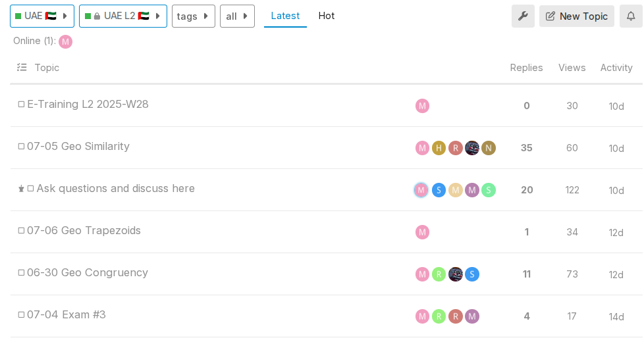
Task: Open N avatar on Geo Similarity row
Action: [488, 148]
